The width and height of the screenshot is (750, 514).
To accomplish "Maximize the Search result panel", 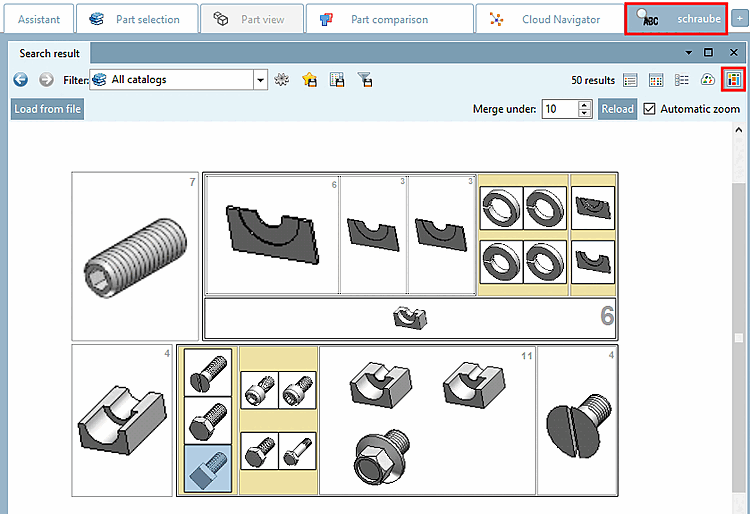I will coord(708,52).
